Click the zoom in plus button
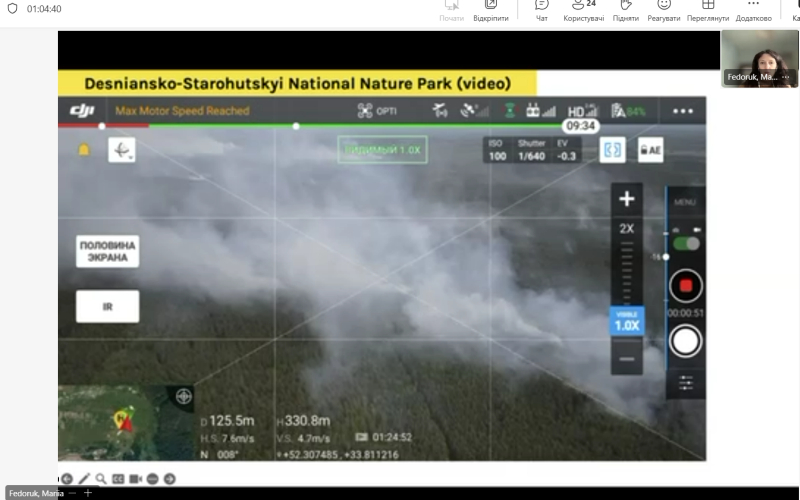The image size is (800, 500). point(627,199)
